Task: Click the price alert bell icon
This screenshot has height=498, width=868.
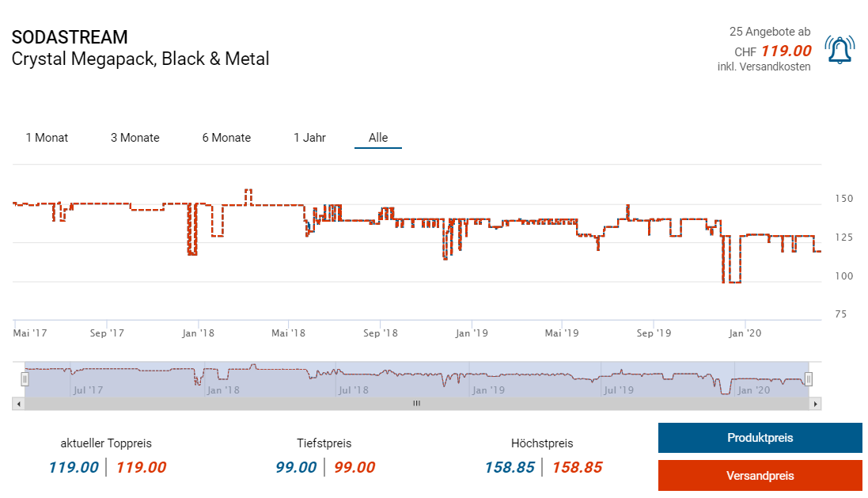Action: click(x=839, y=50)
